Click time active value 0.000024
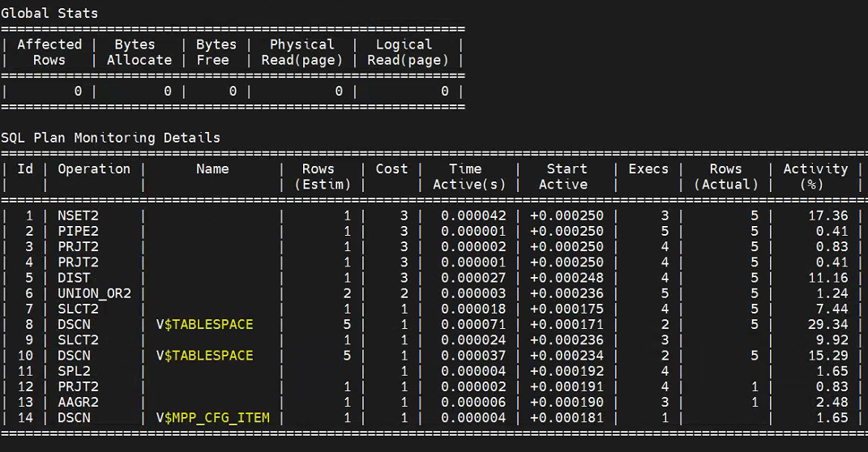This screenshot has width=868, height=452. click(x=473, y=339)
